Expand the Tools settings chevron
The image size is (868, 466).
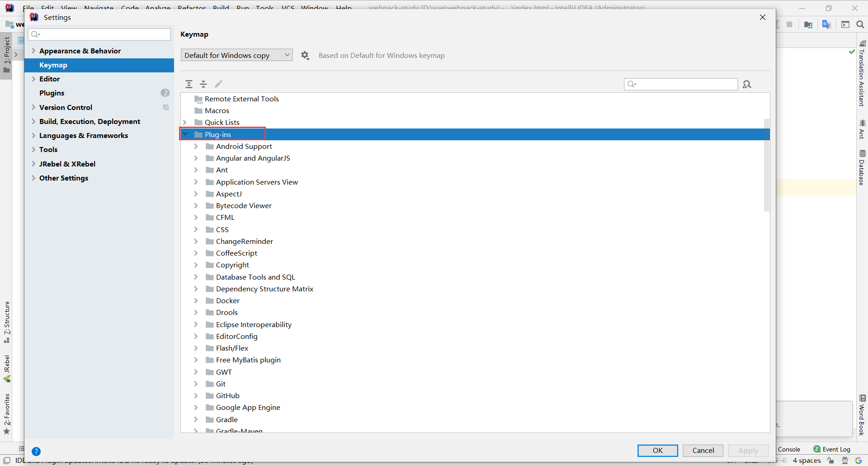(x=33, y=149)
